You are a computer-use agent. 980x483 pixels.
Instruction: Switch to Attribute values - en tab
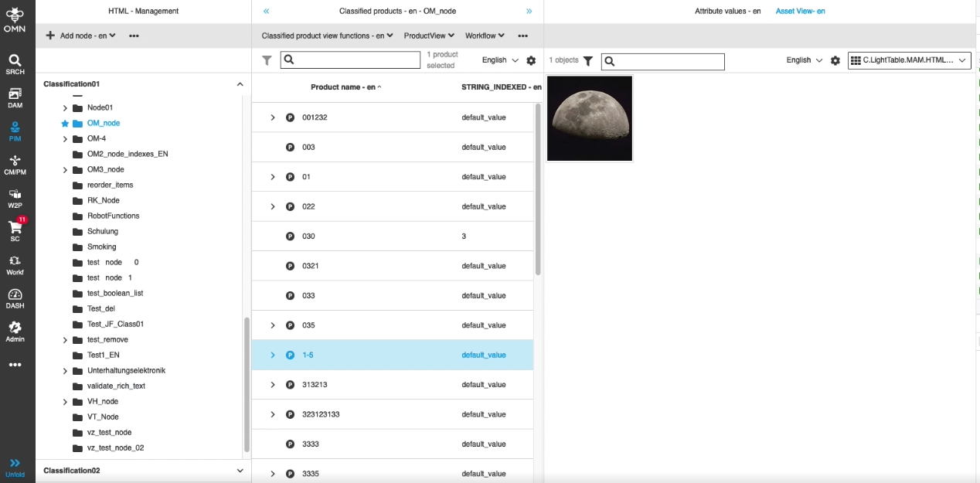[727, 12]
